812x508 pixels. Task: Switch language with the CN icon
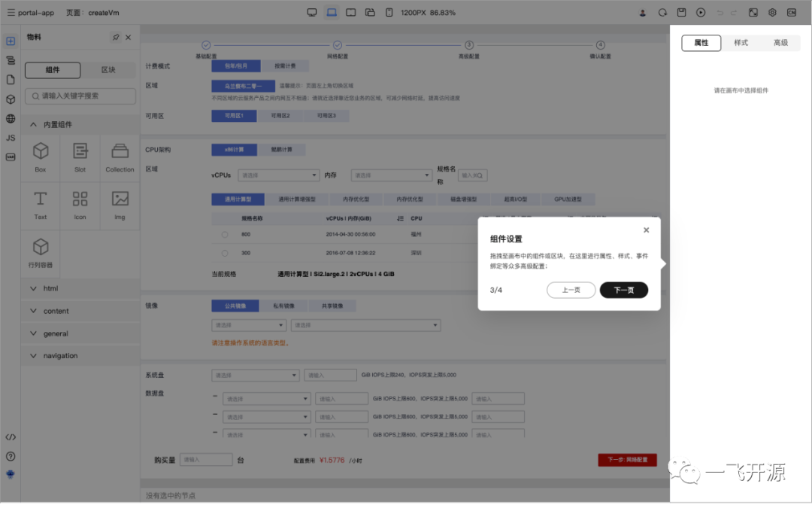[x=791, y=13]
